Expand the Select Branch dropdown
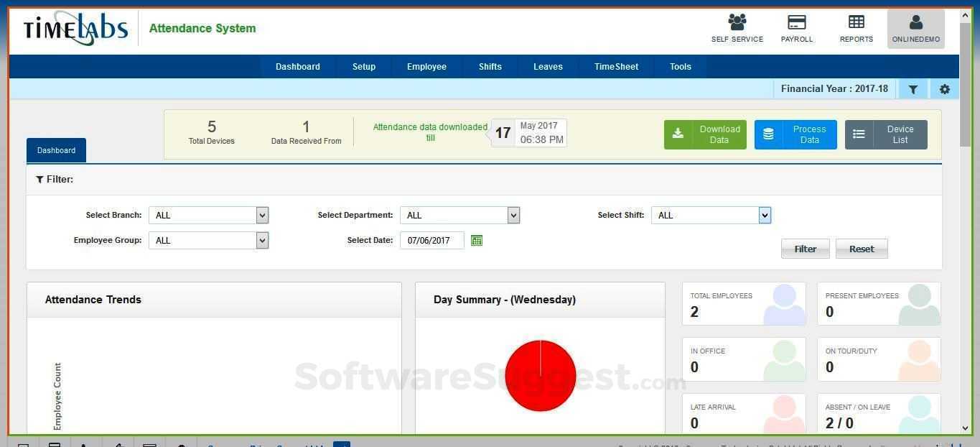Viewport: 980px width, 447px height. 208,215
